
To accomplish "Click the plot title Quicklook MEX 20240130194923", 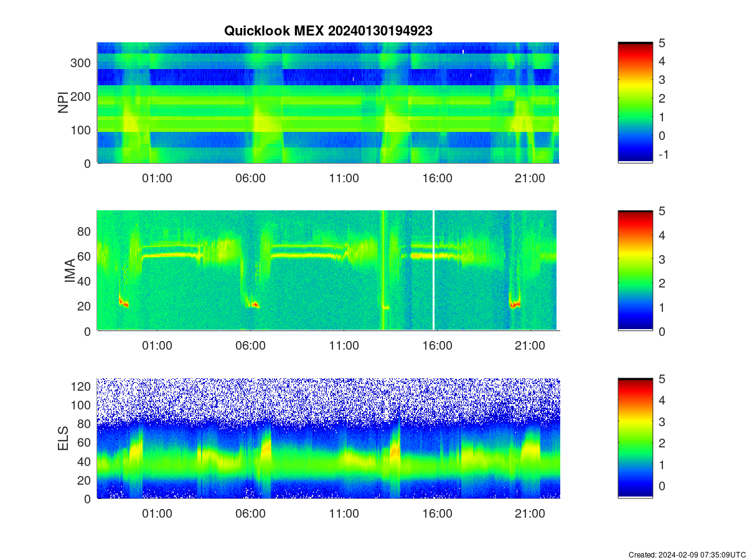I will tap(328, 30).
